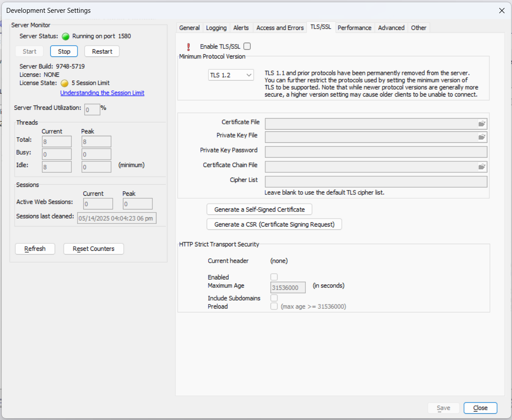Screen dimensions: 512x420
Task: Click the Total threads Peak value
Action: pos(96,141)
